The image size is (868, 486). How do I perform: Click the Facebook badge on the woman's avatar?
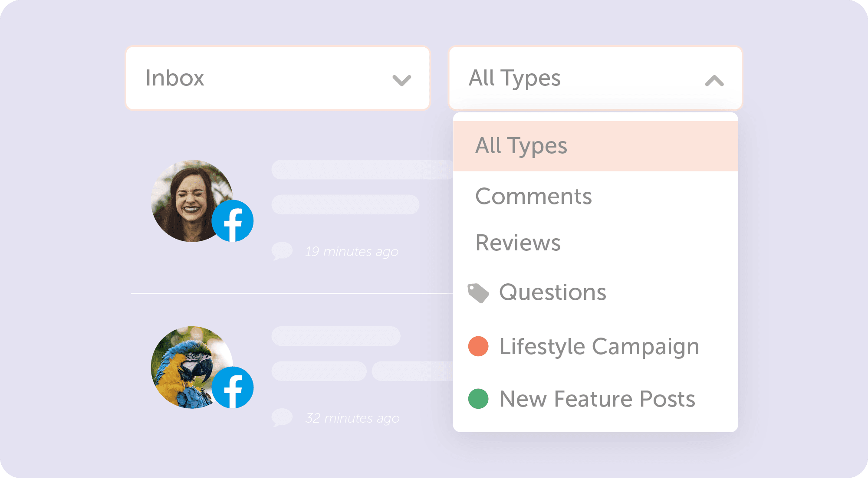coord(233,221)
